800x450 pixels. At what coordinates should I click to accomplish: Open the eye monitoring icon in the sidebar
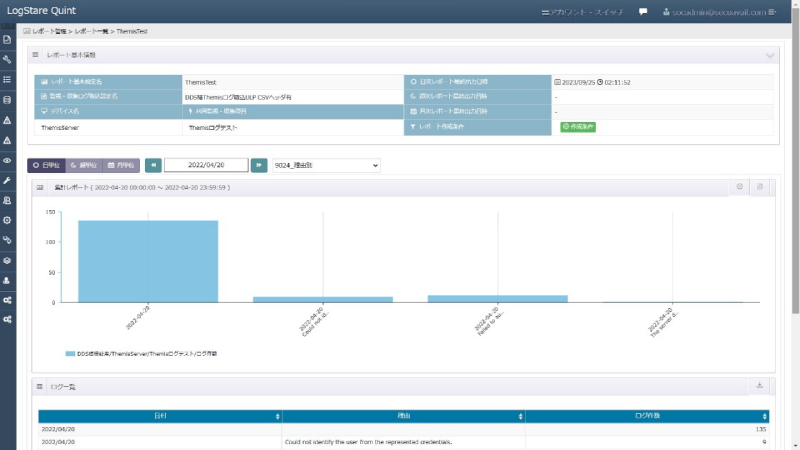click(x=7, y=160)
